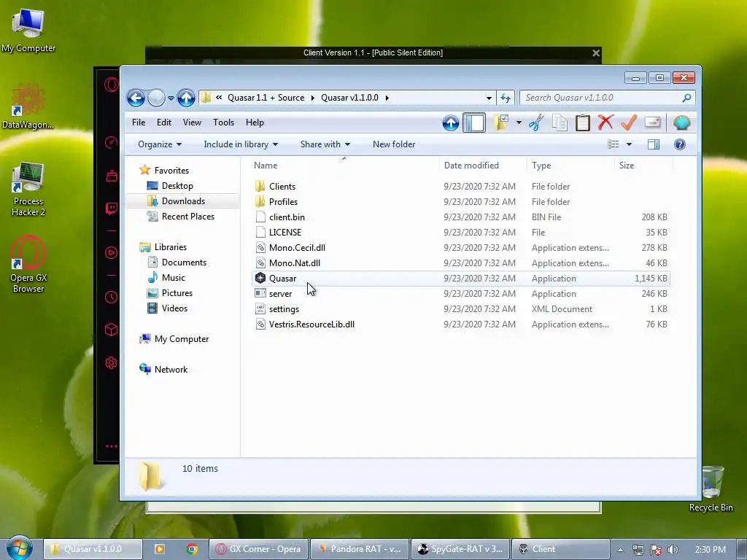Click the Opera GX logo in sidebar
The width and height of the screenshot is (747, 560).
pos(111,85)
